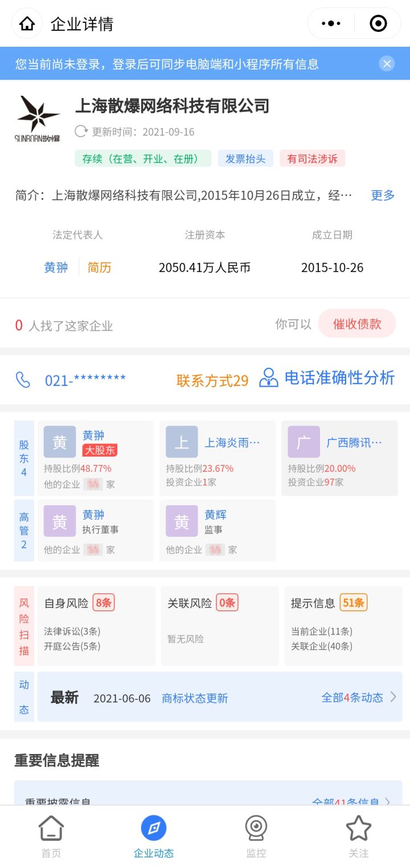Screen dimensions: 410x868
Task: Open the 动态 section label
Action: coord(24,697)
